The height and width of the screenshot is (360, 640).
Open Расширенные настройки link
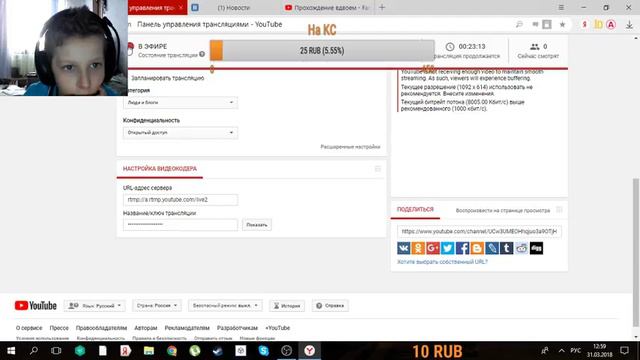[350, 147]
